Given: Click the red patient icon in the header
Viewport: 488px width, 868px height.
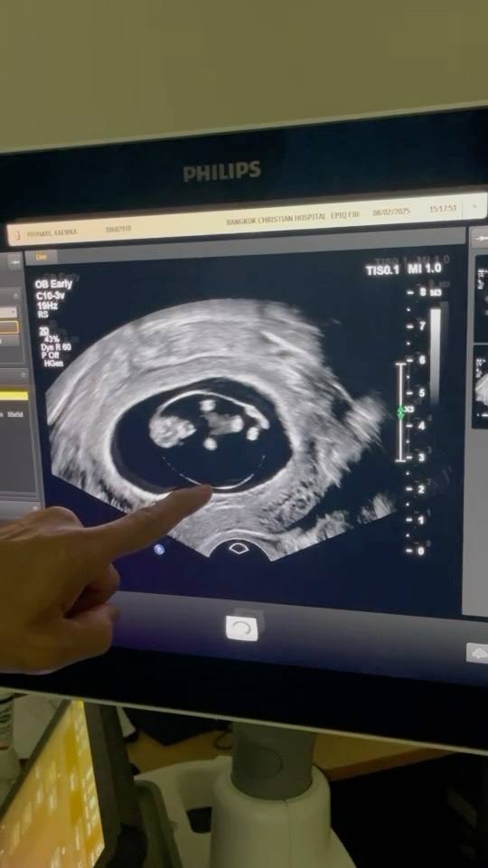Looking at the screenshot, I should 17,235.
